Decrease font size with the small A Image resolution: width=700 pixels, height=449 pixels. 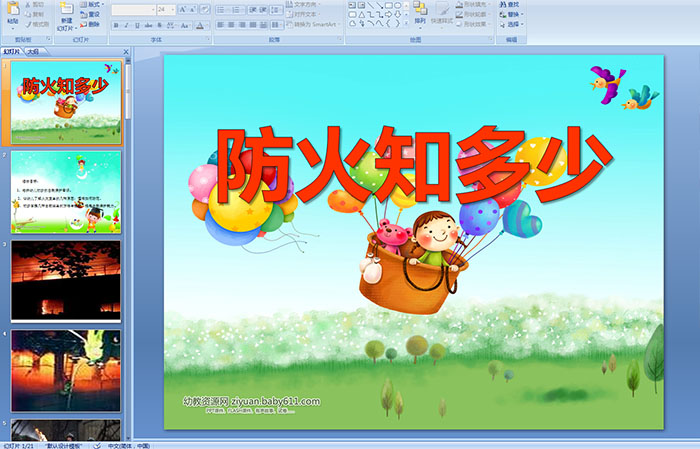coord(193,10)
